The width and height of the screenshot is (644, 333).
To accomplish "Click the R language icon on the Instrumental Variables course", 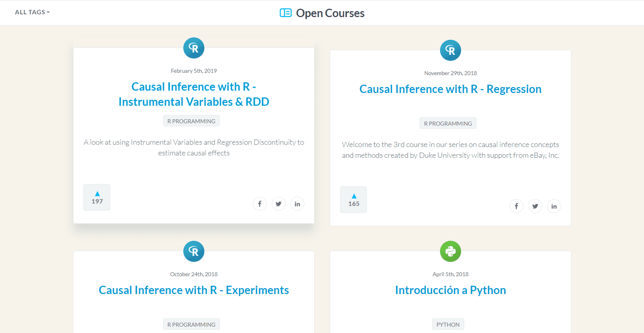I will pos(193,48).
